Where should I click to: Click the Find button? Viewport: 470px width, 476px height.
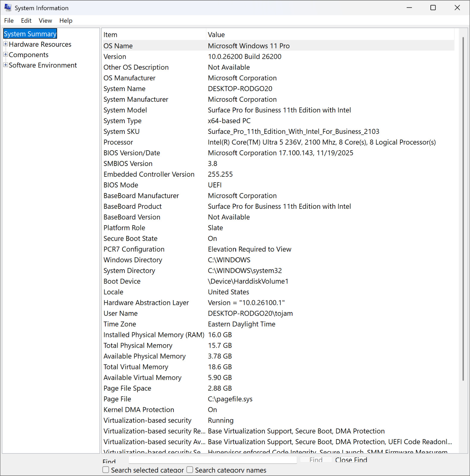point(316,460)
